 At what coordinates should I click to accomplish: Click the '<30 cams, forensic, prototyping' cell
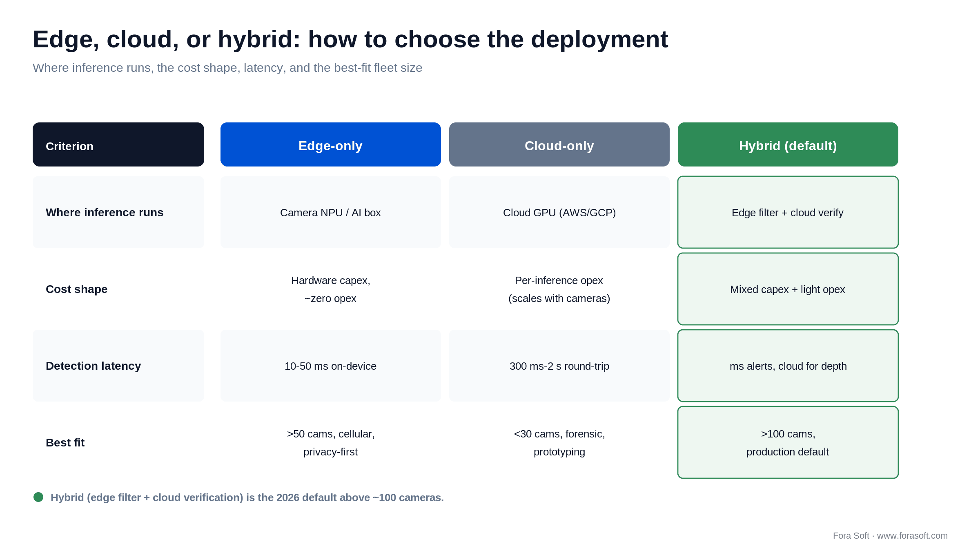559,442
